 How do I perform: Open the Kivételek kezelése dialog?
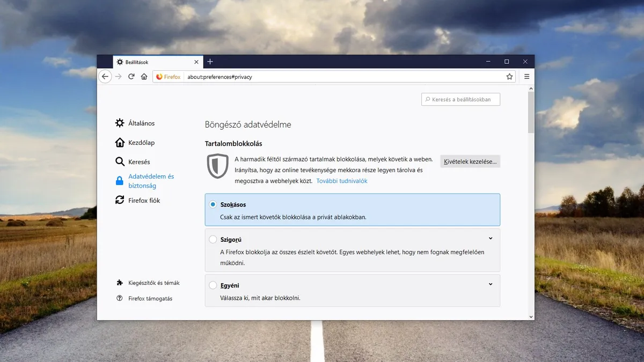[x=470, y=161]
